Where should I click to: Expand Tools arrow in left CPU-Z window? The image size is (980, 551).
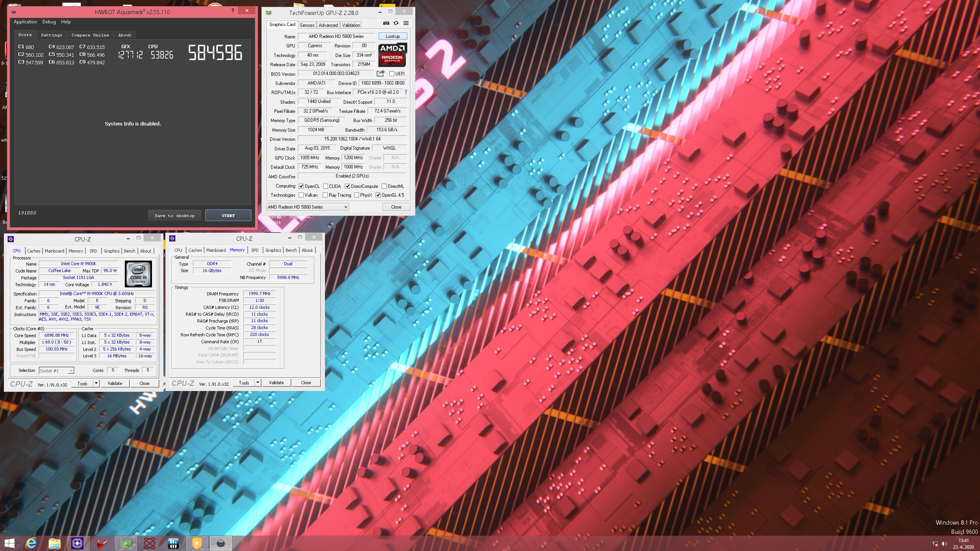coord(96,383)
